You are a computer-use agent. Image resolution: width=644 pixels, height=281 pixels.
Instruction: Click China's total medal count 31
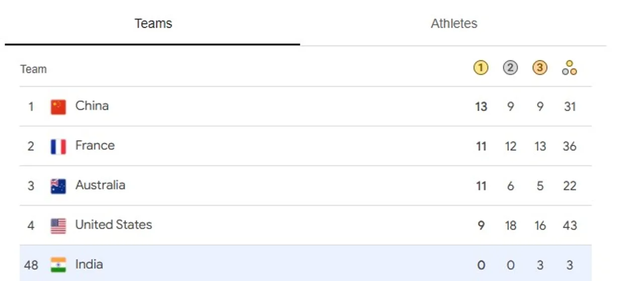click(x=570, y=107)
